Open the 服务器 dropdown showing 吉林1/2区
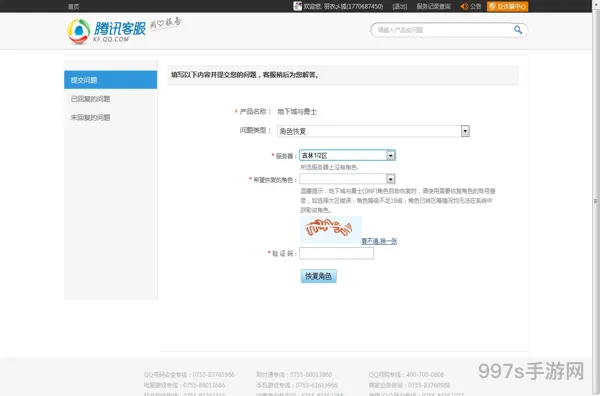This screenshot has height=396, width=600. point(347,155)
